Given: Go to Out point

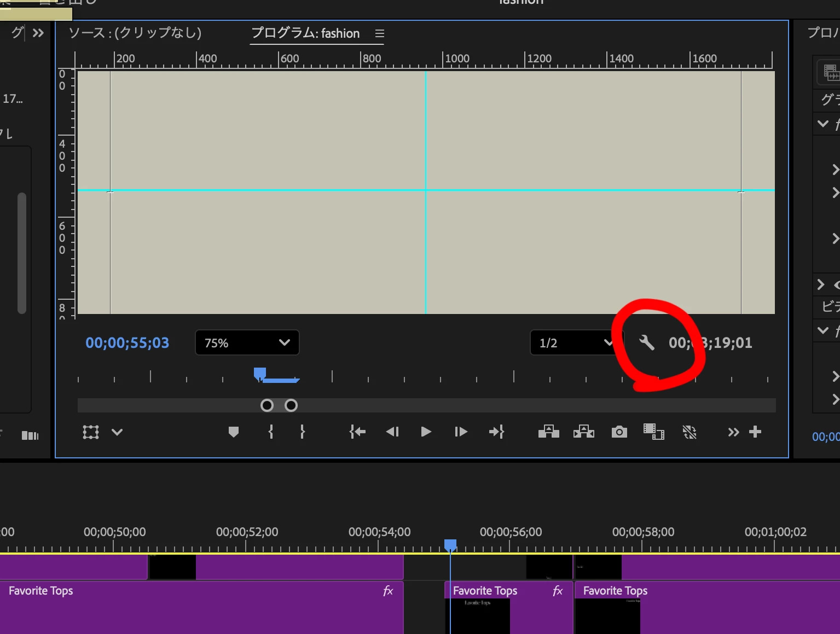Looking at the screenshot, I should [x=496, y=432].
